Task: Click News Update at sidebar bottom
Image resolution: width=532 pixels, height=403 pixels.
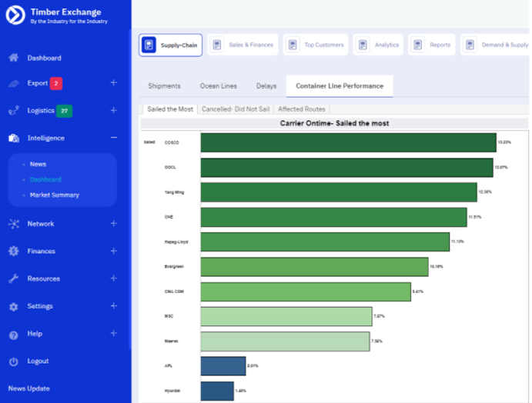Action: (x=28, y=388)
